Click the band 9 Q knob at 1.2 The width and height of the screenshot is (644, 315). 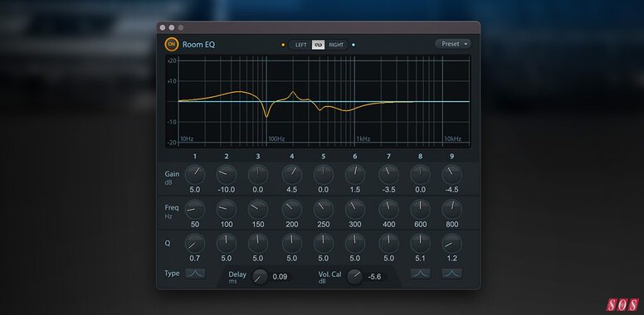451,243
